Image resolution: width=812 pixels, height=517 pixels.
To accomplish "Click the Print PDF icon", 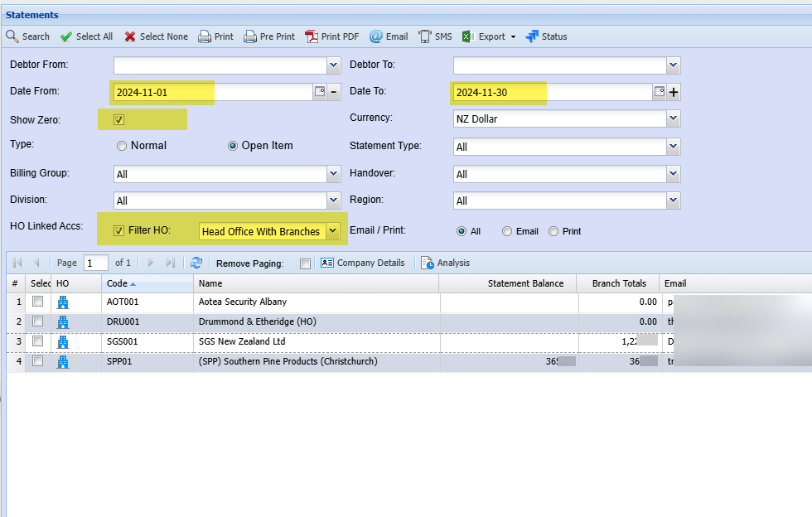I will (312, 36).
